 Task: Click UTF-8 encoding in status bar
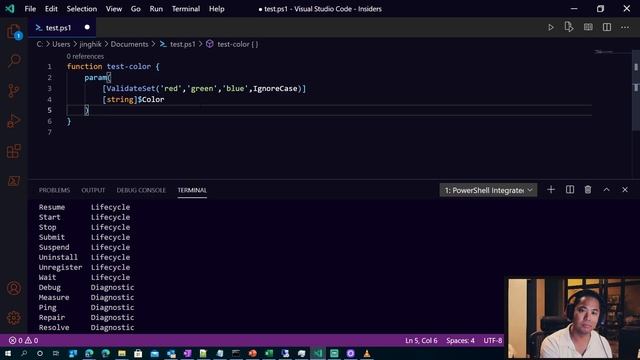point(493,340)
